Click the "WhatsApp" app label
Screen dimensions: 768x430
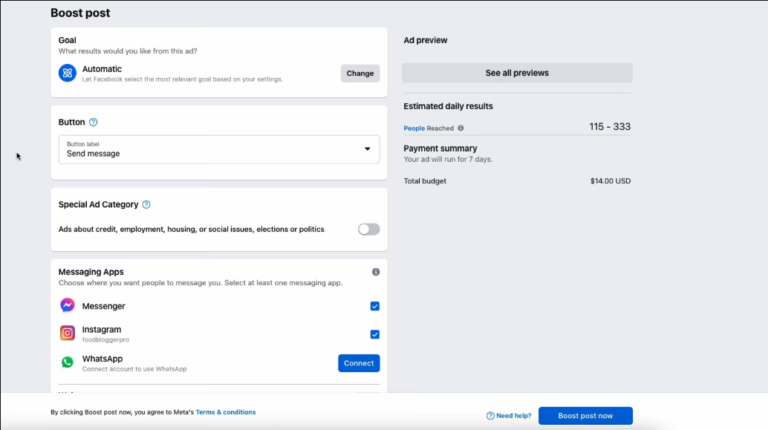click(102, 359)
